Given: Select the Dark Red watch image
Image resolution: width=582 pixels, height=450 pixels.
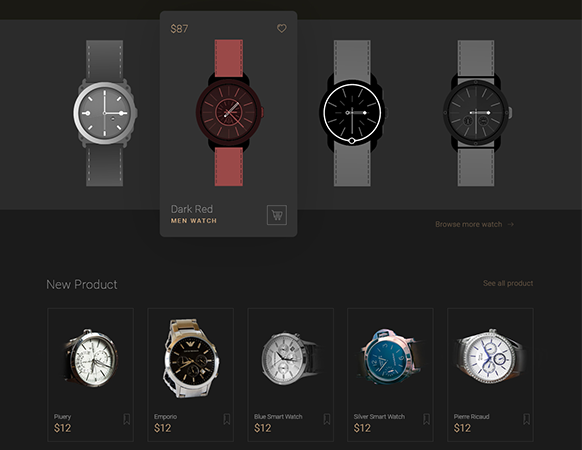Looking at the screenshot, I should pyautogui.click(x=229, y=113).
